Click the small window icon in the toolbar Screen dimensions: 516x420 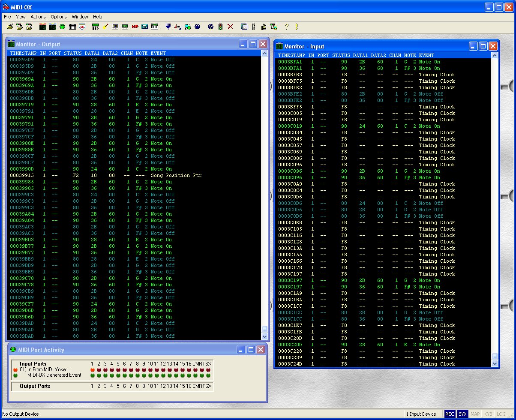244,27
